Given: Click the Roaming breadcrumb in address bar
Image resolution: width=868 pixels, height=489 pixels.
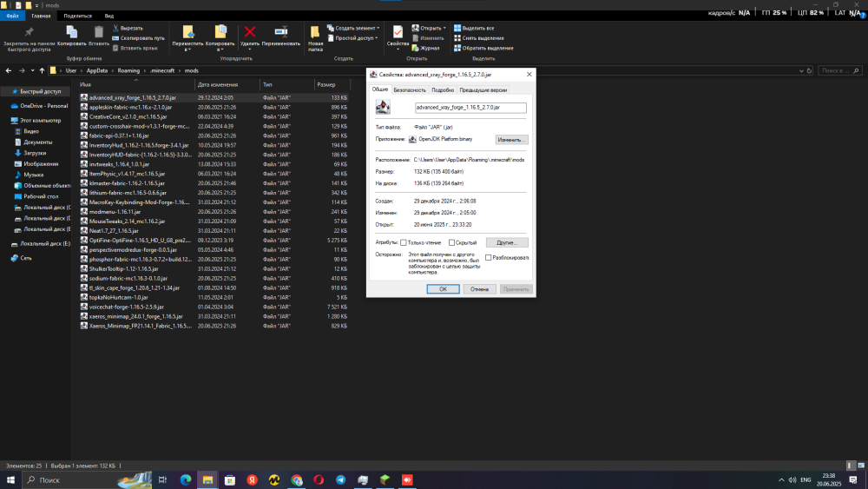Looking at the screenshot, I should point(128,71).
